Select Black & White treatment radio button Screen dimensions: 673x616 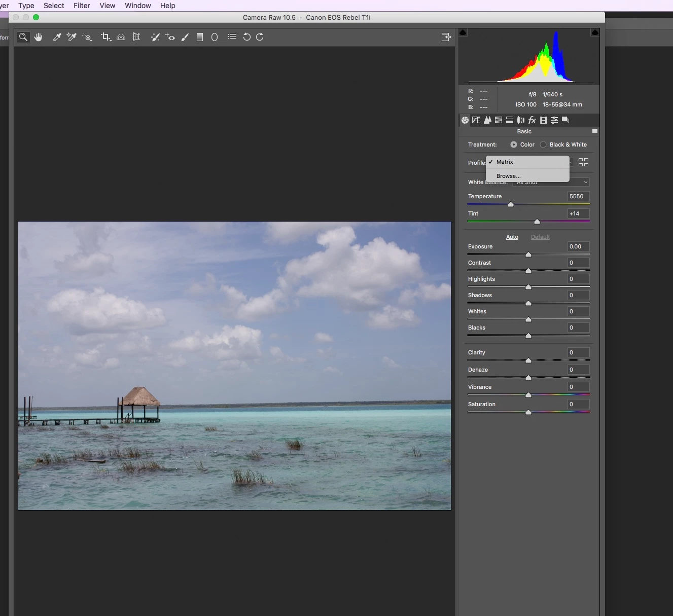point(543,144)
